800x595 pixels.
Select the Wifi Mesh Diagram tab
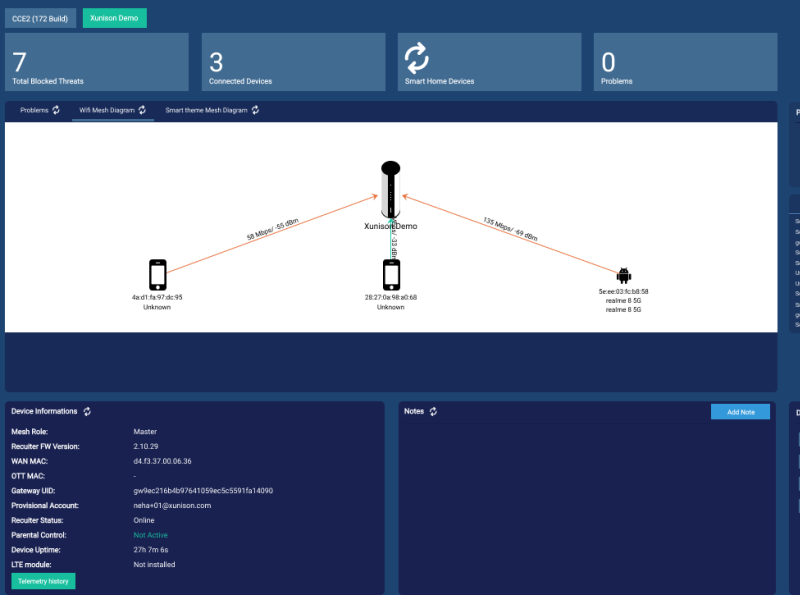click(x=110, y=111)
